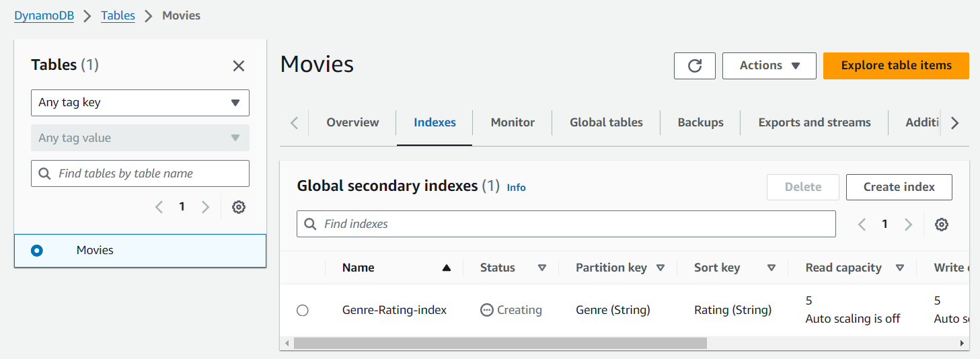Click the Explore table items button
This screenshot has width=980, height=359.
pyautogui.click(x=896, y=66)
